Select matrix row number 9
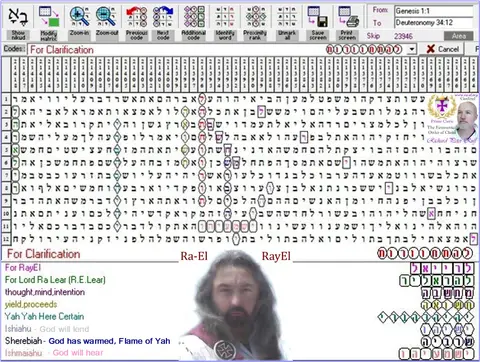This screenshot has height=362, width=480. [x=6, y=201]
